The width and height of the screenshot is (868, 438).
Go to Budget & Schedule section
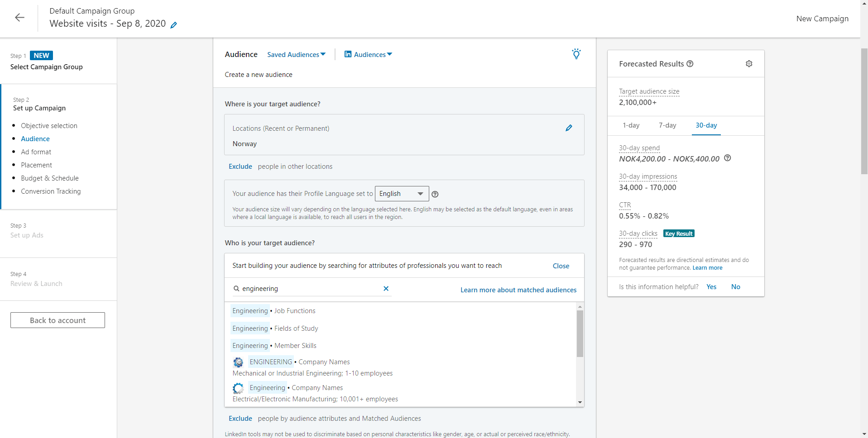click(50, 178)
